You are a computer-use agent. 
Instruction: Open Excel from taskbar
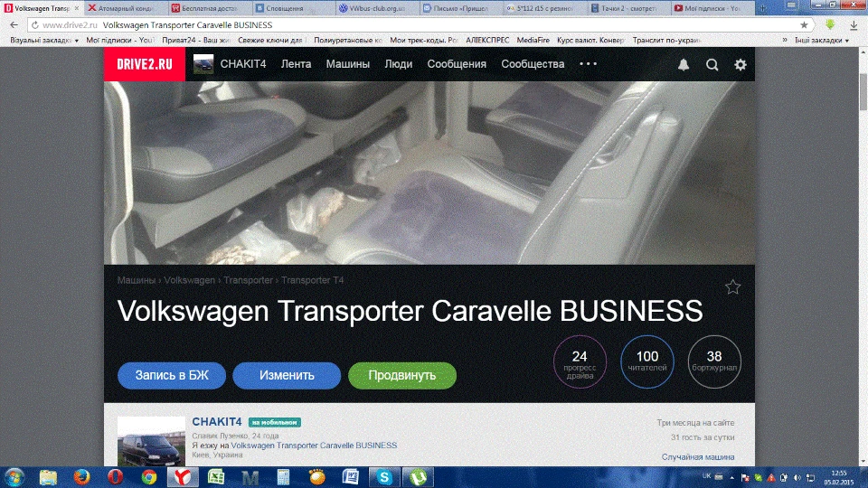pyautogui.click(x=216, y=477)
